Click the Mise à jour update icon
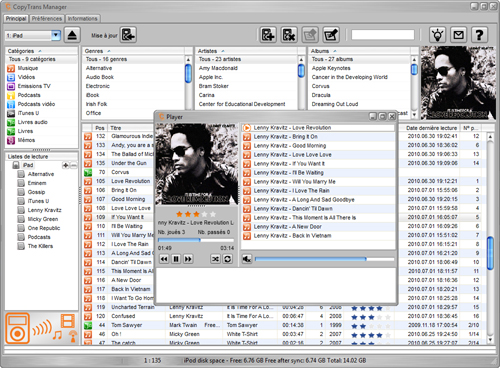The image size is (500, 368). point(128,35)
